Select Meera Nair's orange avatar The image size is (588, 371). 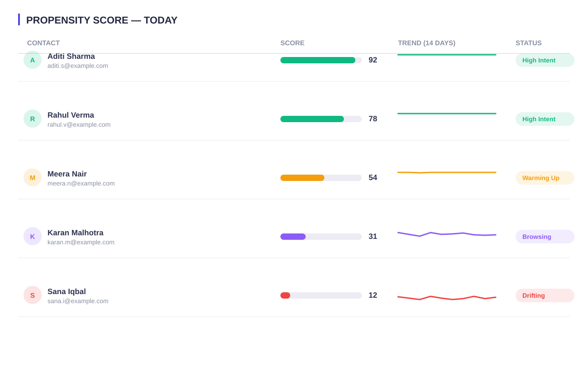click(33, 177)
